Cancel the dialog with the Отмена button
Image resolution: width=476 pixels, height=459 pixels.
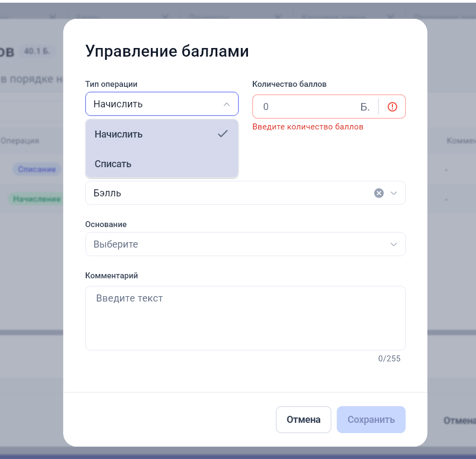coord(303,420)
